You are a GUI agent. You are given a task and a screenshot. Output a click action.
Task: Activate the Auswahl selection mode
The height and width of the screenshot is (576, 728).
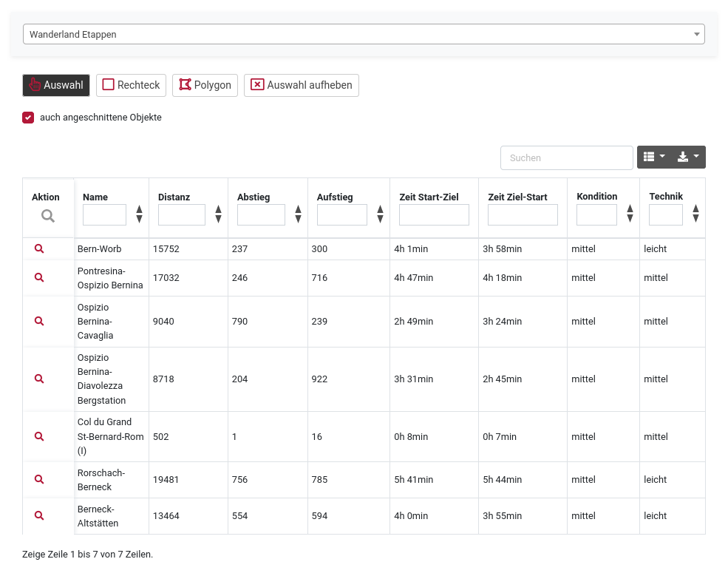tap(56, 85)
